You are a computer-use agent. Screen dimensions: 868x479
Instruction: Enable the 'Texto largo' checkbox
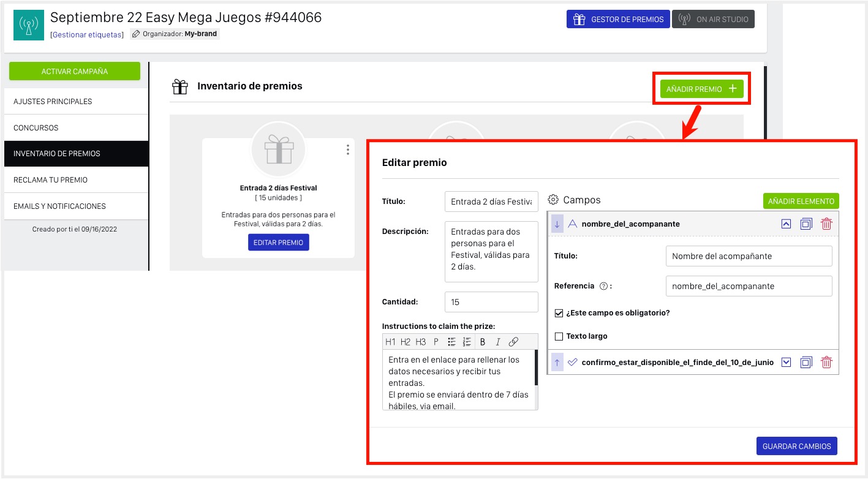point(559,336)
